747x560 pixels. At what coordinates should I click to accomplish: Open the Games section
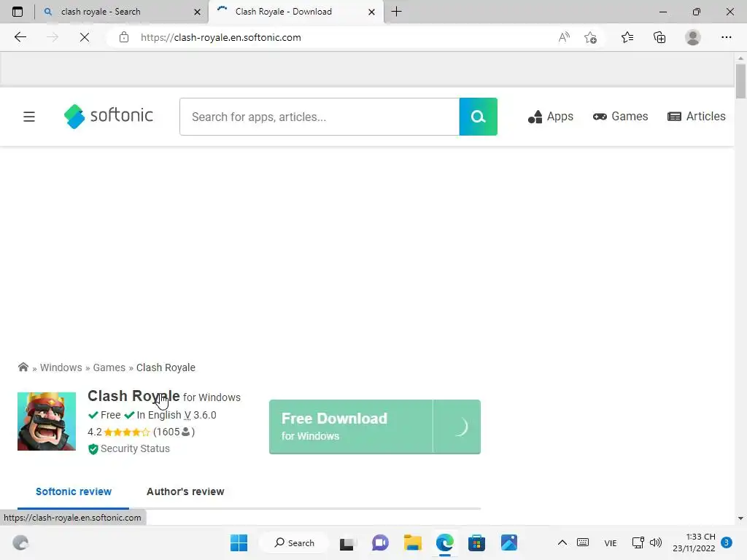621,117
